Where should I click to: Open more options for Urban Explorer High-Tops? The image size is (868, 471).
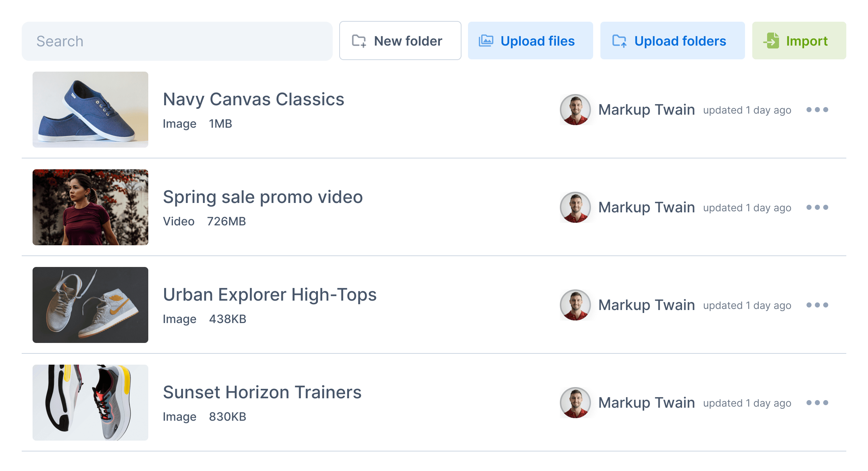[817, 305]
